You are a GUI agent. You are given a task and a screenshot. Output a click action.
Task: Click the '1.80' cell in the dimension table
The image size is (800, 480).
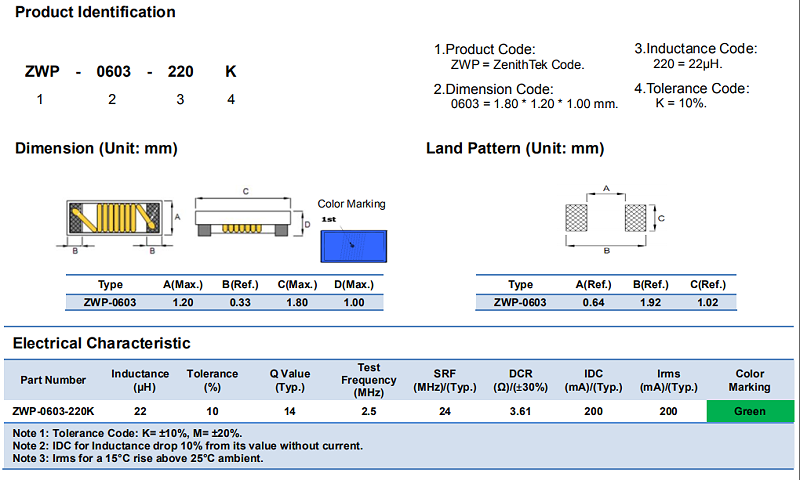[297, 302]
